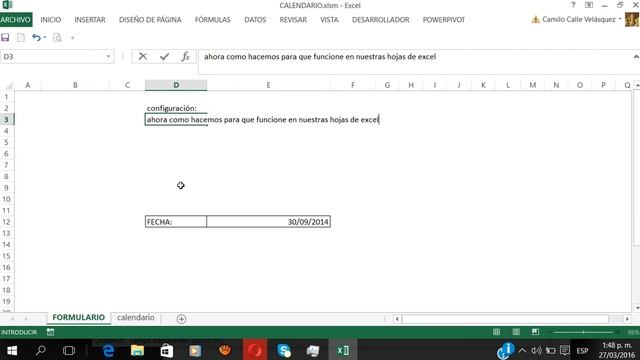Open File Explorer from taskbar
The width and height of the screenshot is (640, 360).
click(x=137, y=350)
